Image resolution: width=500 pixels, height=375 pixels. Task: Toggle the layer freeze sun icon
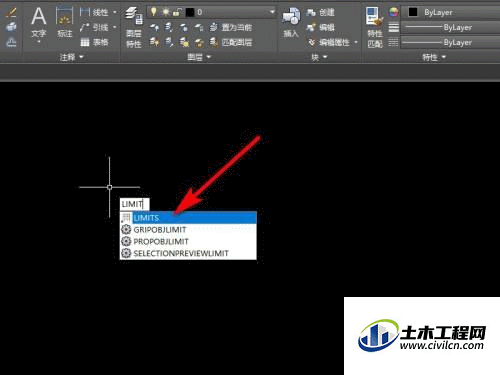coord(165,12)
